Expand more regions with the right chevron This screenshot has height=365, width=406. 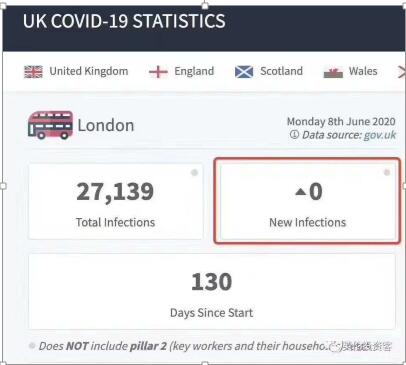[401, 72]
